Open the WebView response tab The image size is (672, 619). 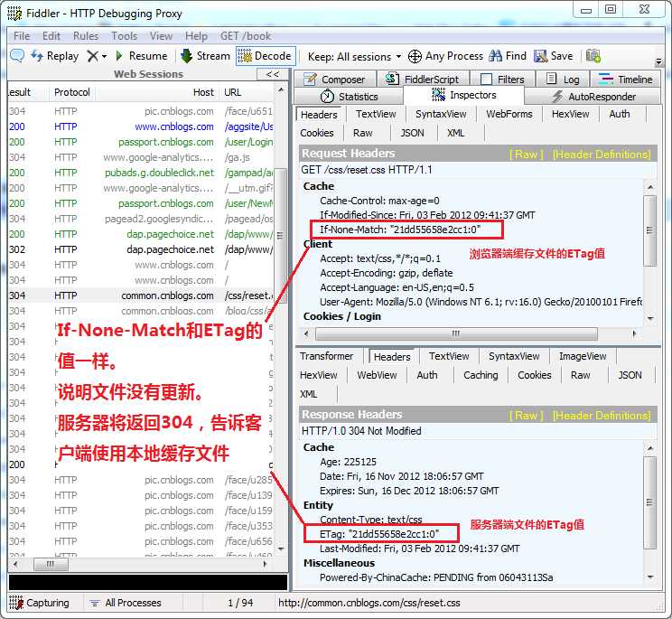[x=377, y=375]
